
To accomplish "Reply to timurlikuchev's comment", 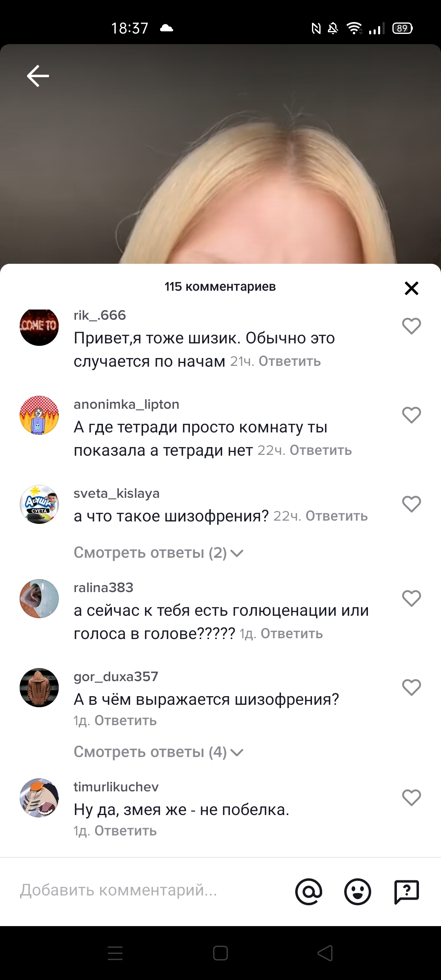I will tap(125, 831).
